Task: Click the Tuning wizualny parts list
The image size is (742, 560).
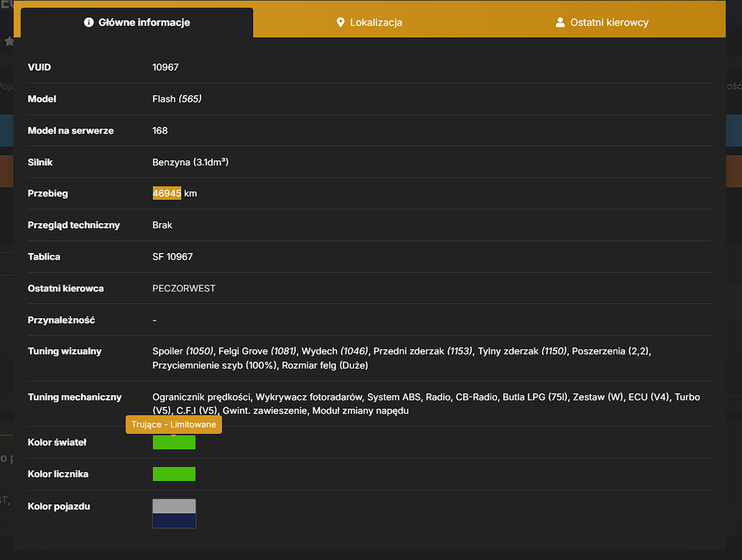Action: pos(401,358)
